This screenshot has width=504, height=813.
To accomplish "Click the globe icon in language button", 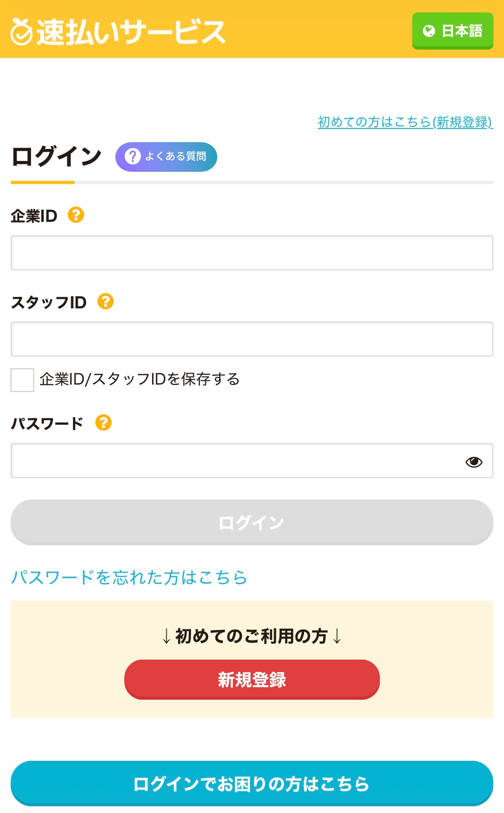I will click(429, 31).
